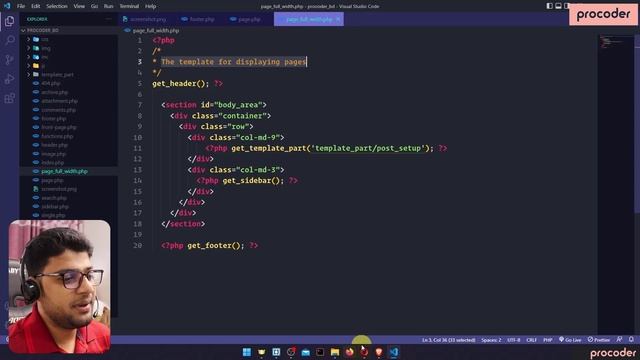Open the Mail app from taskbar

point(305,352)
